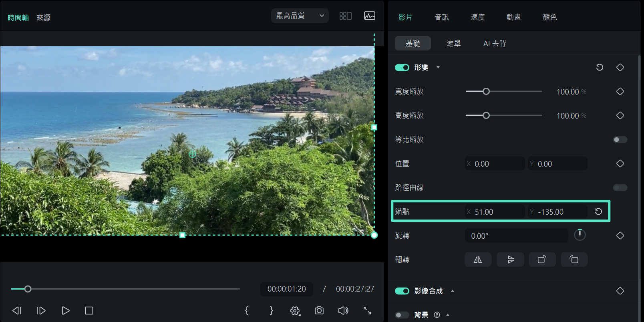The image size is (644, 322).
Task: Disable the 形變 transform toggle
Action: tap(402, 67)
